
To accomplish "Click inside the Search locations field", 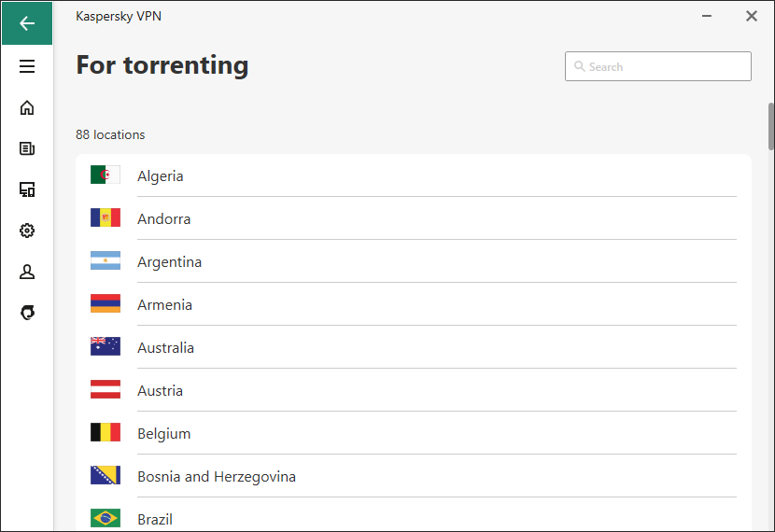I will (658, 66).
